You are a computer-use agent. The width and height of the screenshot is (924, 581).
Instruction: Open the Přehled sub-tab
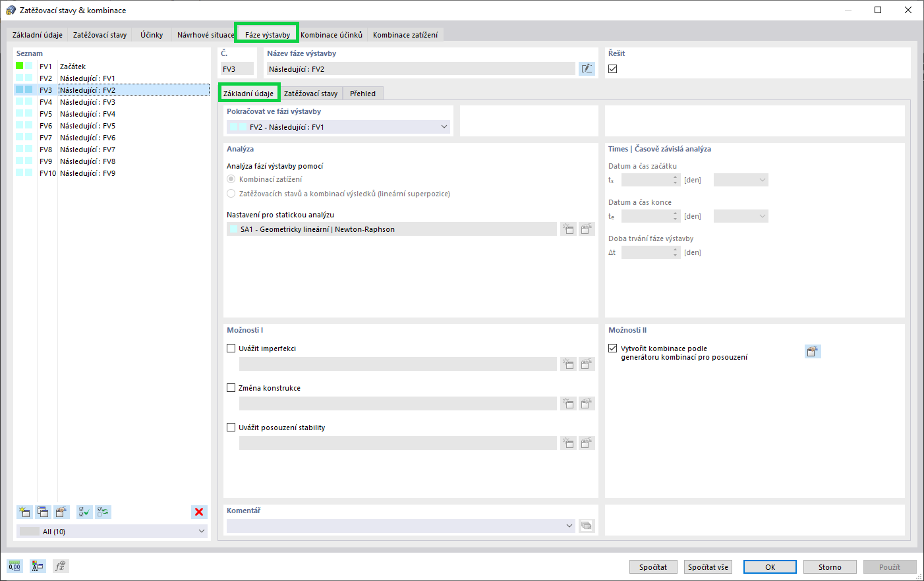tap(363, 94)
